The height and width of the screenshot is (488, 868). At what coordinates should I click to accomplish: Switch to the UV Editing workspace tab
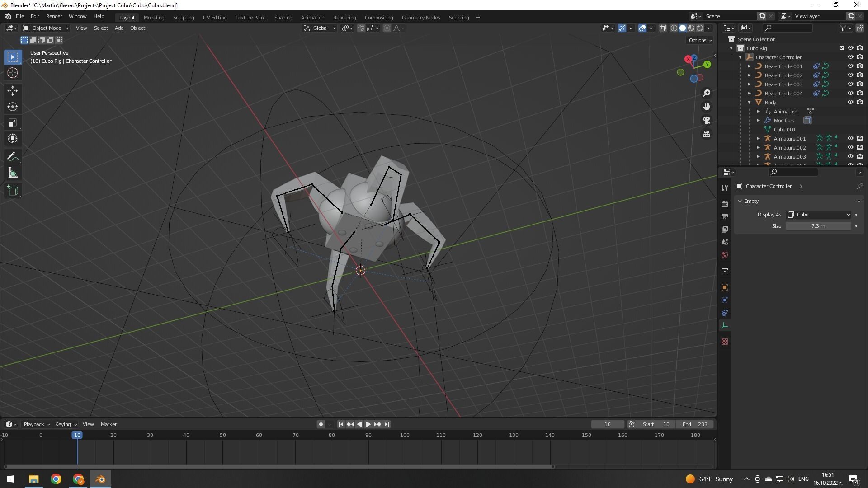point(215,18)
